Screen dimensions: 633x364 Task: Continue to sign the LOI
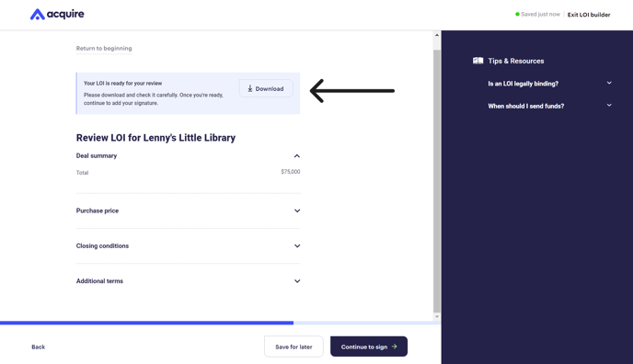coord(369,347)
